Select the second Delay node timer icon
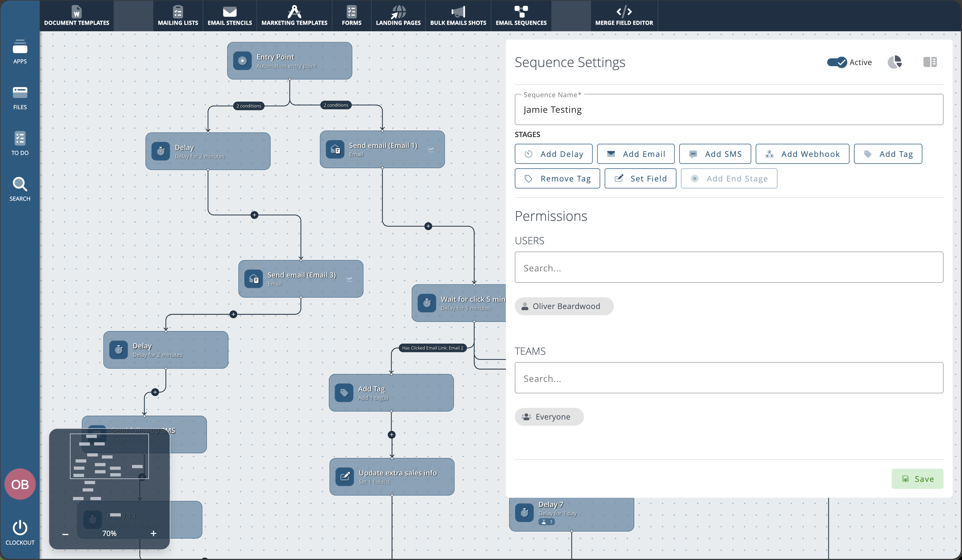Viewport: 962px width, 560px height. [x=119, y=350]
